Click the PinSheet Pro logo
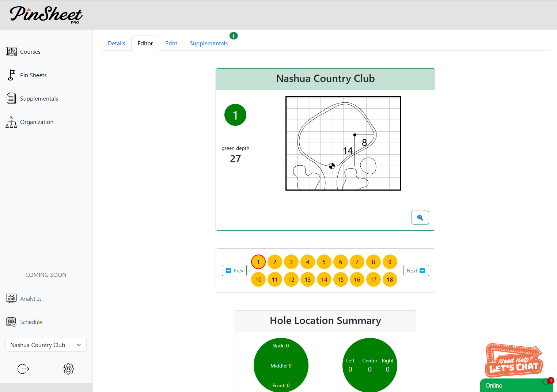 (x=46, y=15)
